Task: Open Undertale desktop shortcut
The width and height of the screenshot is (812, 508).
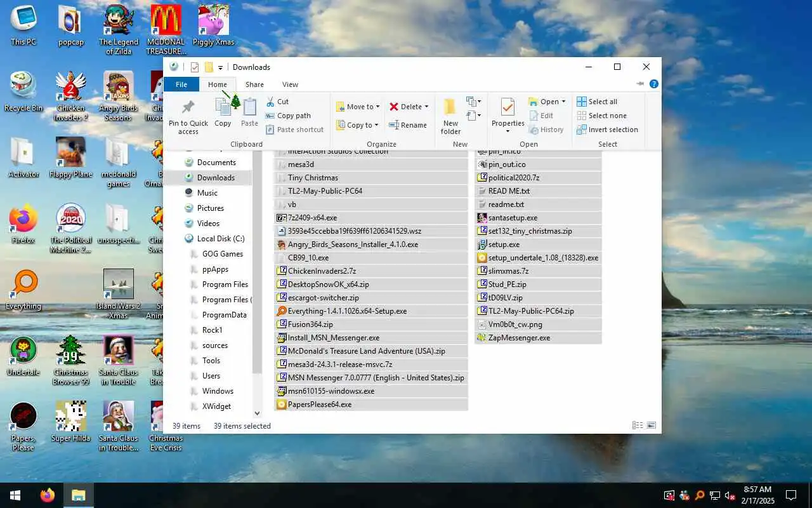Action: tap(23, 356)
